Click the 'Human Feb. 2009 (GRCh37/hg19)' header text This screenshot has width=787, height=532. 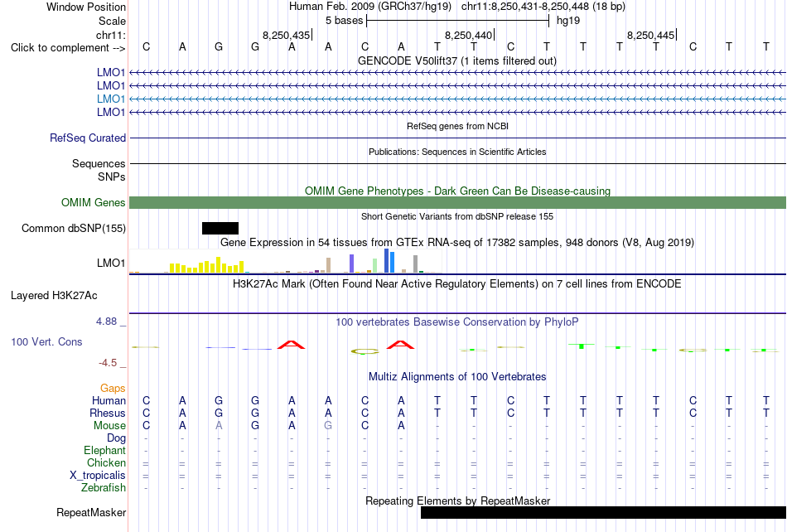coord(370,7)
